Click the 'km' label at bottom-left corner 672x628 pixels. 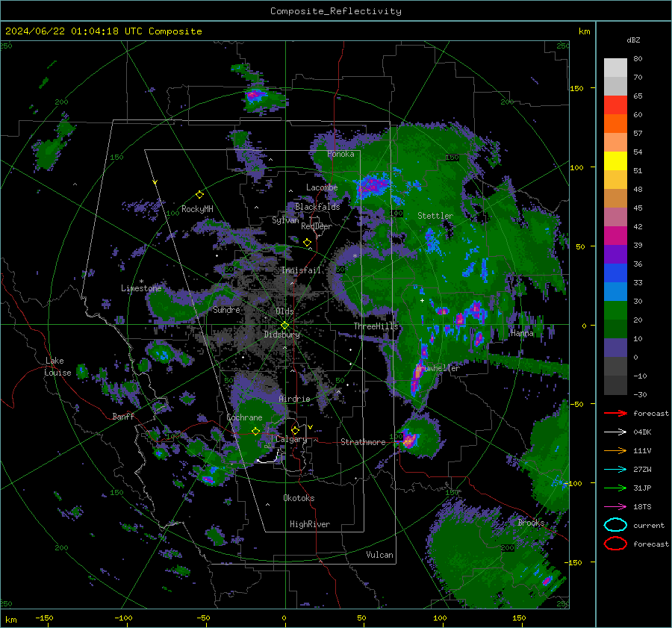pyautogui.click(x=10, y=620)
